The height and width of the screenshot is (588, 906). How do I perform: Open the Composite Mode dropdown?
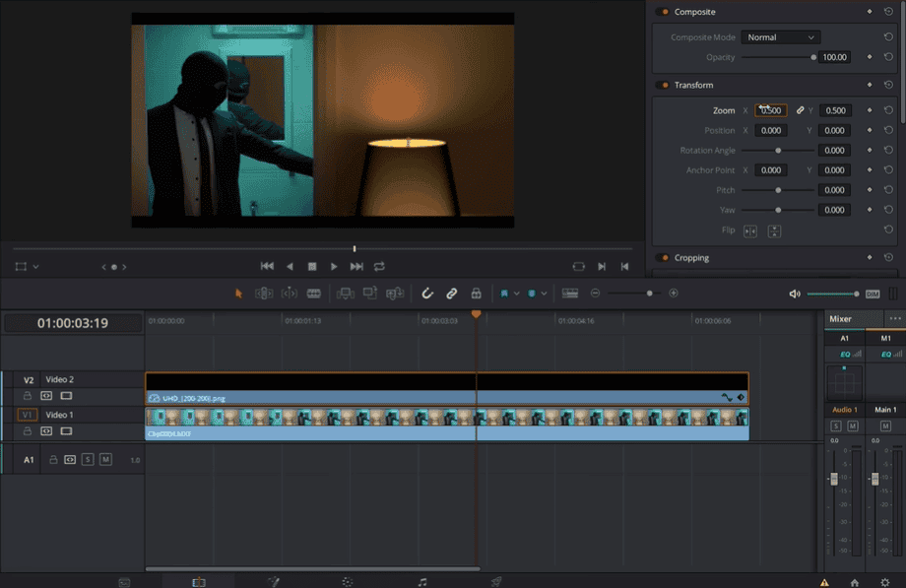(x=780, y=36)
